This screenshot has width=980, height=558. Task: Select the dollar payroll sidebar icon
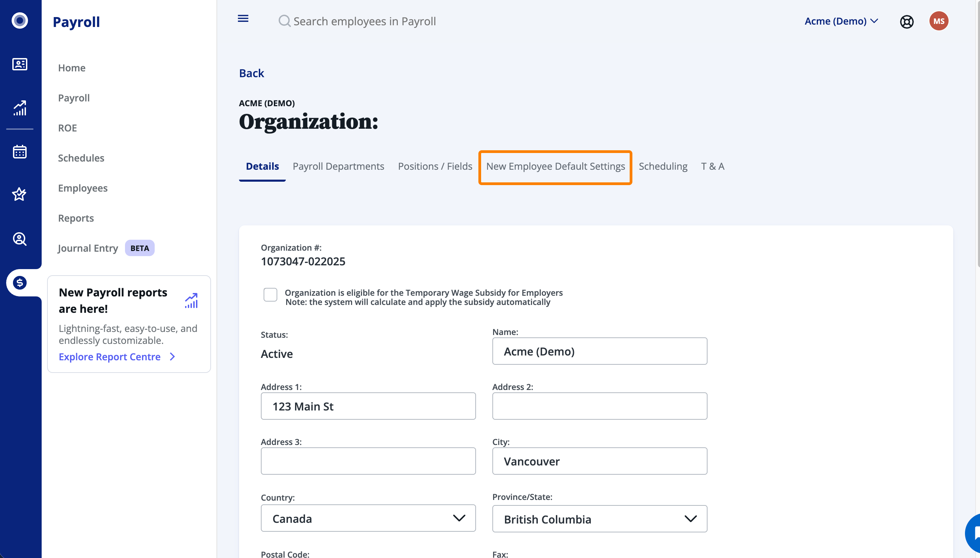pyautogui.click(x=19, y=283)
